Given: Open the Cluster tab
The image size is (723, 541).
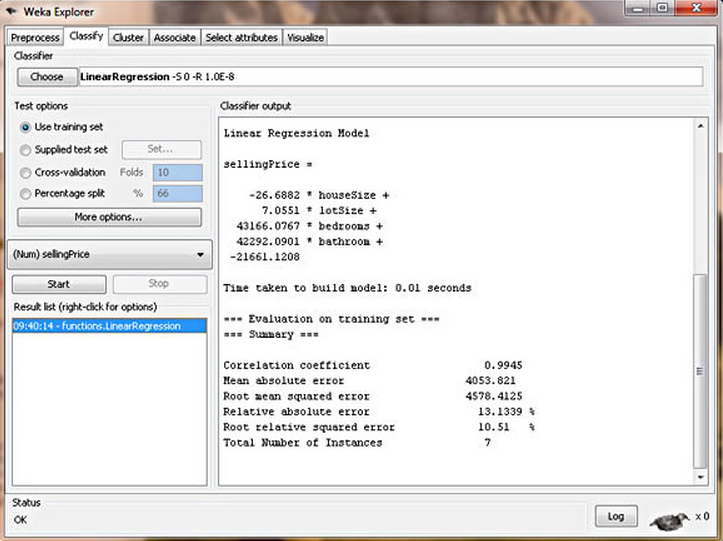Looking at the screenshot, I should [x=128, y=37].
